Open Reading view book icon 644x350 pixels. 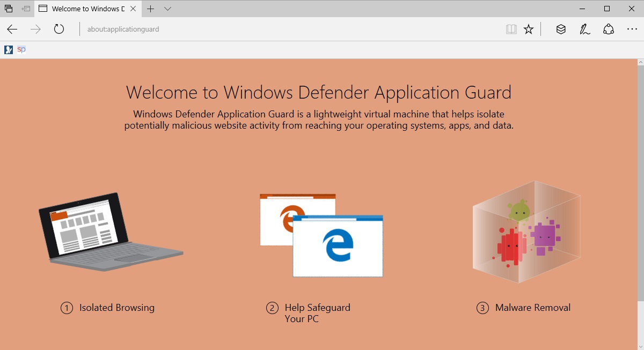[511, 29]
